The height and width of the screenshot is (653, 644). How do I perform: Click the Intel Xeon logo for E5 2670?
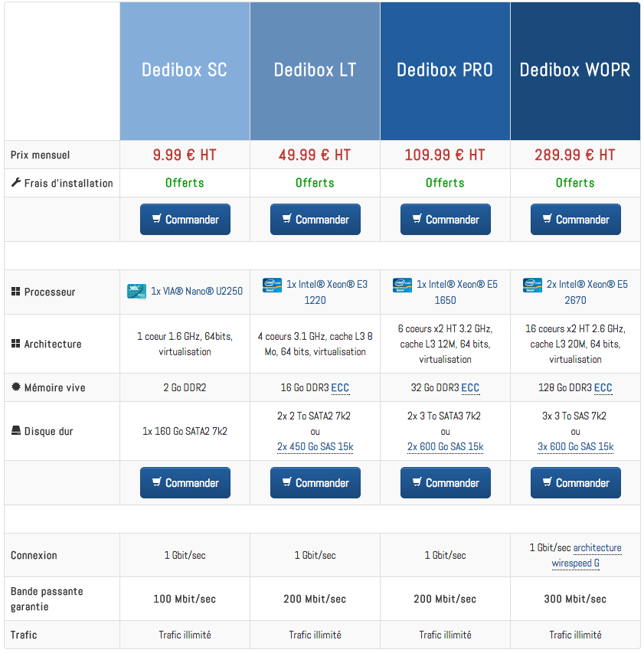click(532, 286)
